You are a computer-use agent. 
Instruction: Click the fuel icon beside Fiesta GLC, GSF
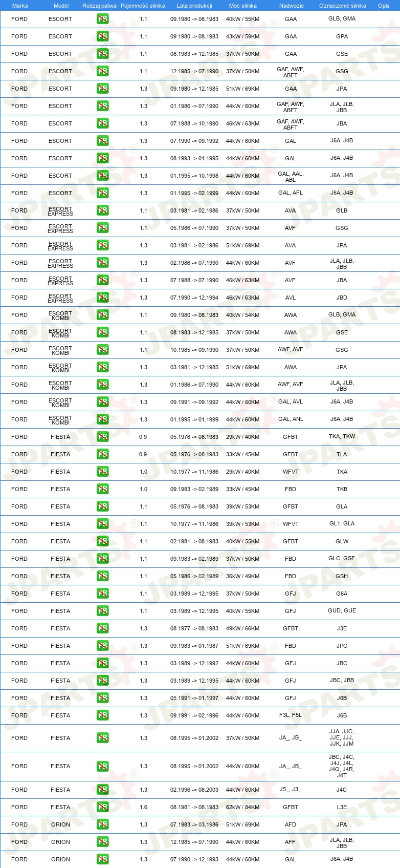tap(102, 559)
